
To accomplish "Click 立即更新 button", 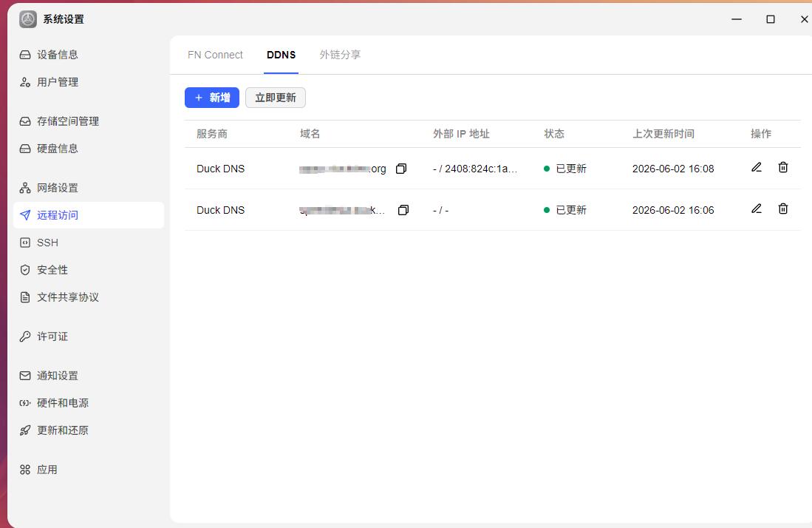I will coord(276,98).
